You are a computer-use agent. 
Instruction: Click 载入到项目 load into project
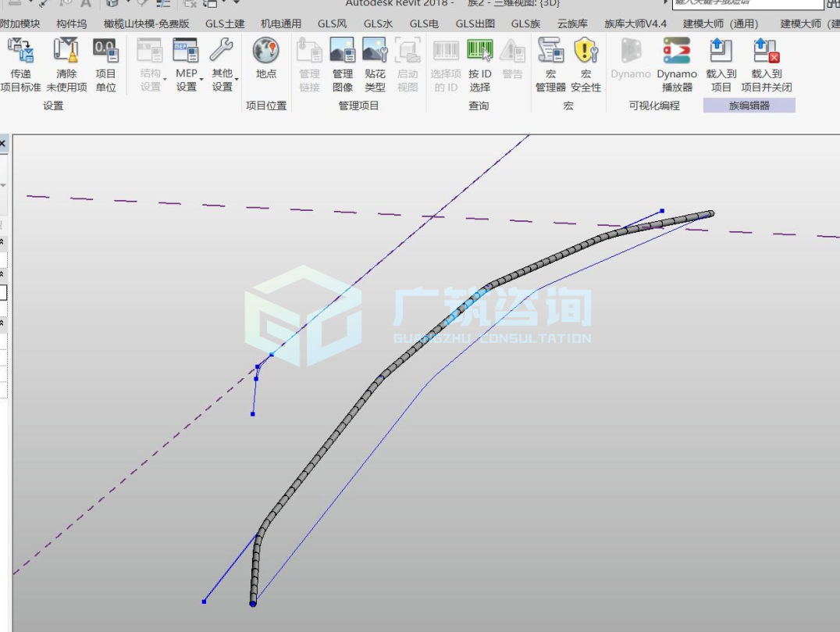(x=721, y=51)
